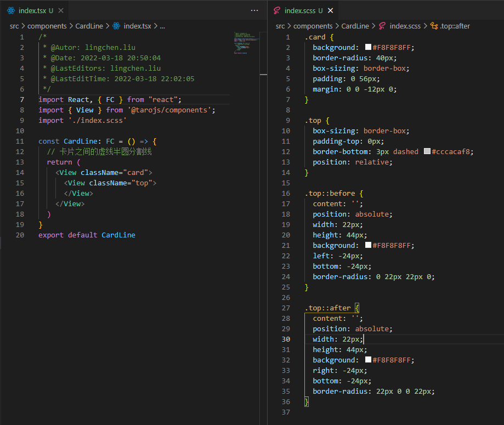
Task: Close the index.scss tab
Action: (331, 10)
